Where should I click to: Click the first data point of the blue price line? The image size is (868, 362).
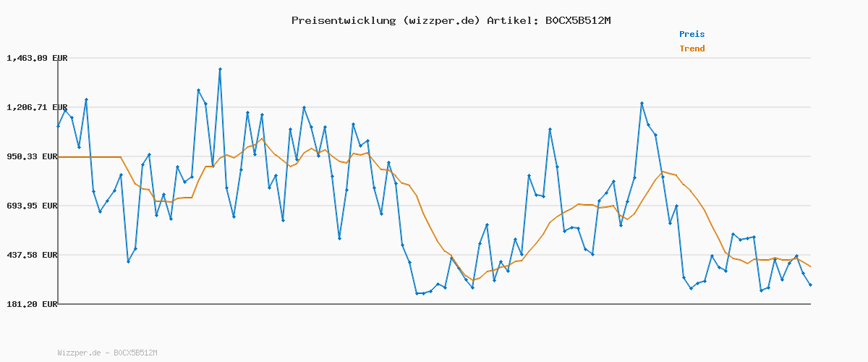tap(58, 126)
